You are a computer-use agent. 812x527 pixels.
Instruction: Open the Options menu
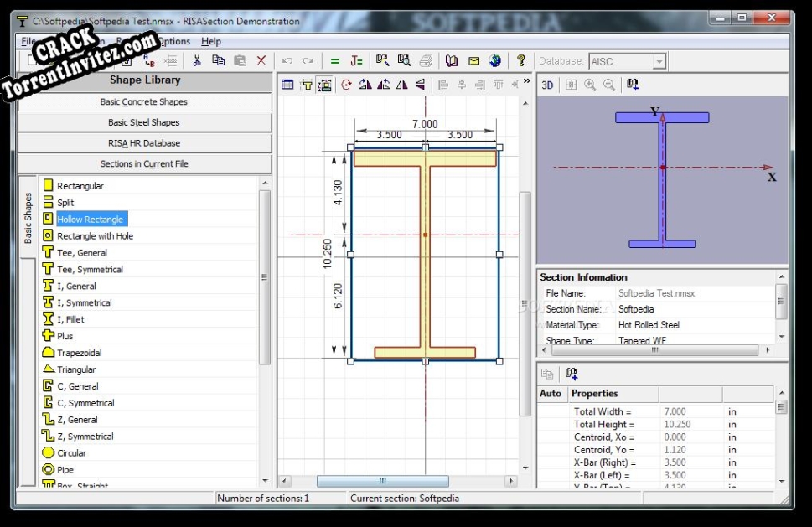(174, 41)
